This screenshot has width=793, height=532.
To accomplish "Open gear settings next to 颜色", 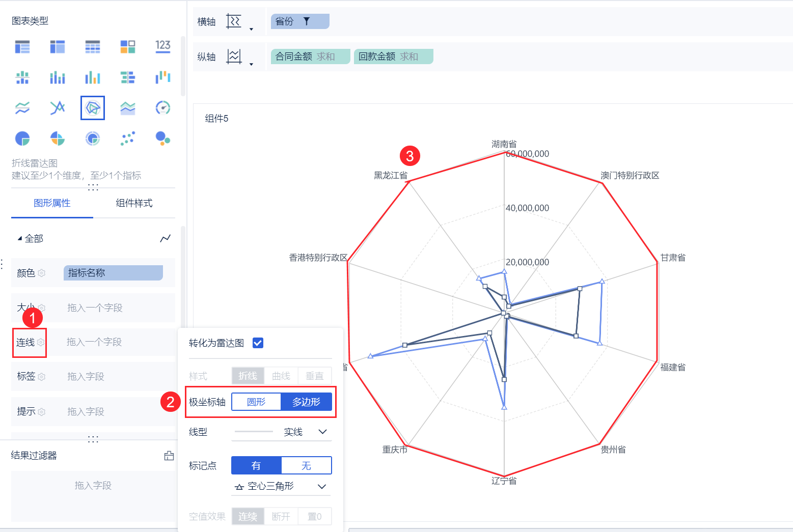I will pos(42,273).
